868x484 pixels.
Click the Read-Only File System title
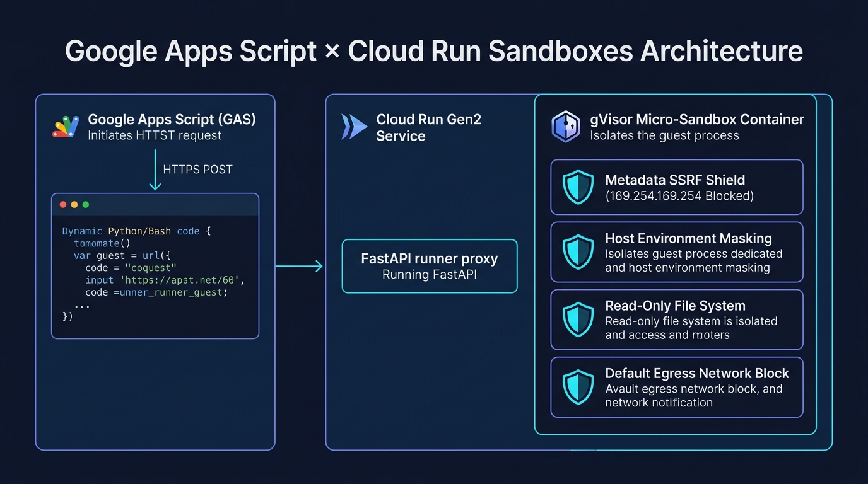pos(675,306)
